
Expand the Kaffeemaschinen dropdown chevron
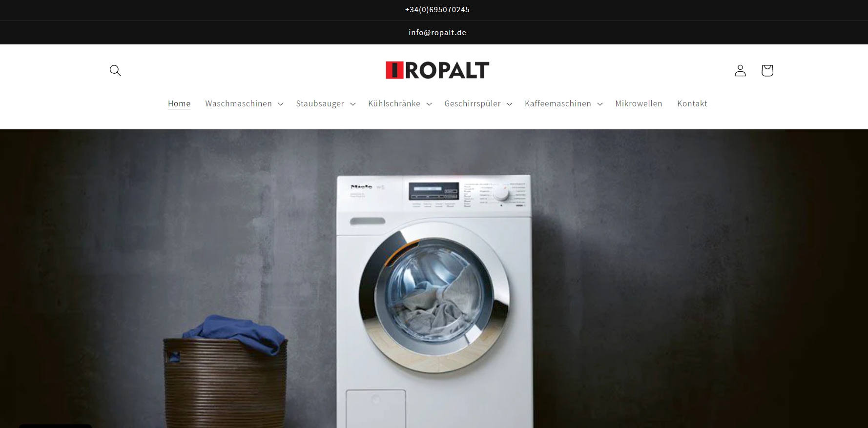pos(600,104)
